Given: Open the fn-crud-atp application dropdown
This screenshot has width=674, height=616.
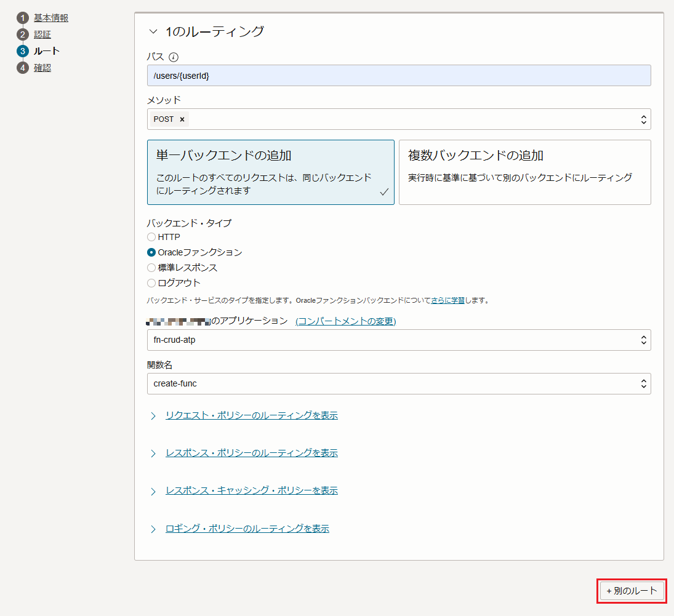Looking at the screenshot, I should coord(643,340).
